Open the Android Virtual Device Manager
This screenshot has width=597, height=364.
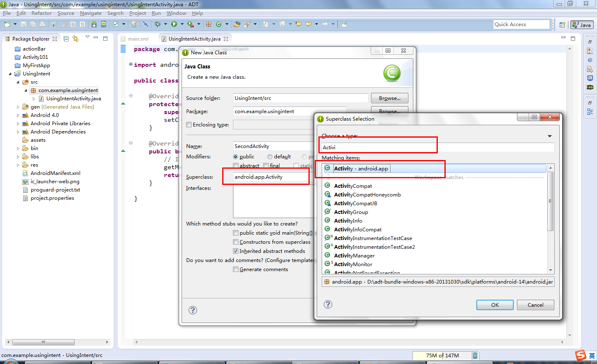[104, 24]
